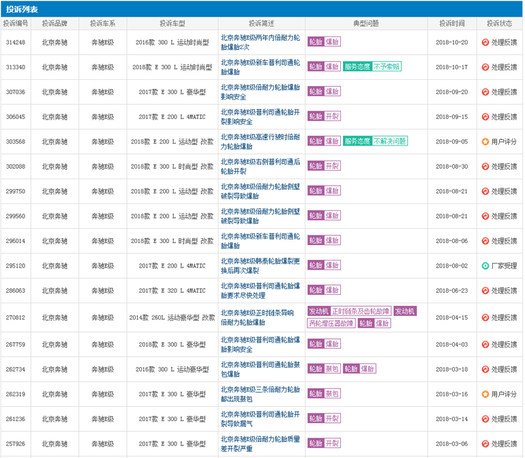This screenshot has width=525, height=458.
Task: Open the description link for complaint 302088
Action: 260,166
